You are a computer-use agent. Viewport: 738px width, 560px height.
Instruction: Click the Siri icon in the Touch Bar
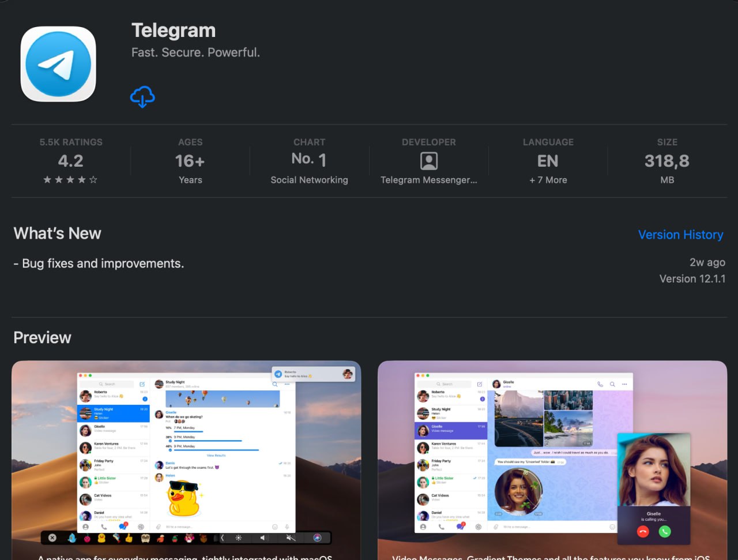click(317, 538)
